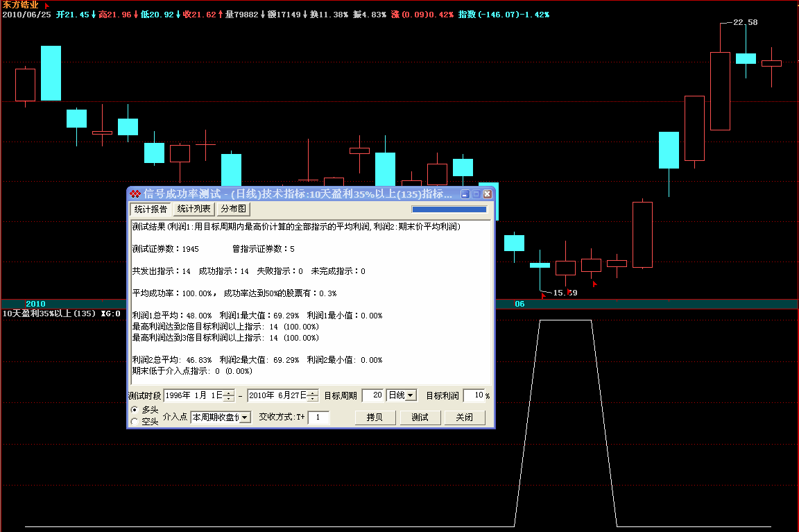Select the 空头 radio button
799x532 pixels.
tap(135, 421)
